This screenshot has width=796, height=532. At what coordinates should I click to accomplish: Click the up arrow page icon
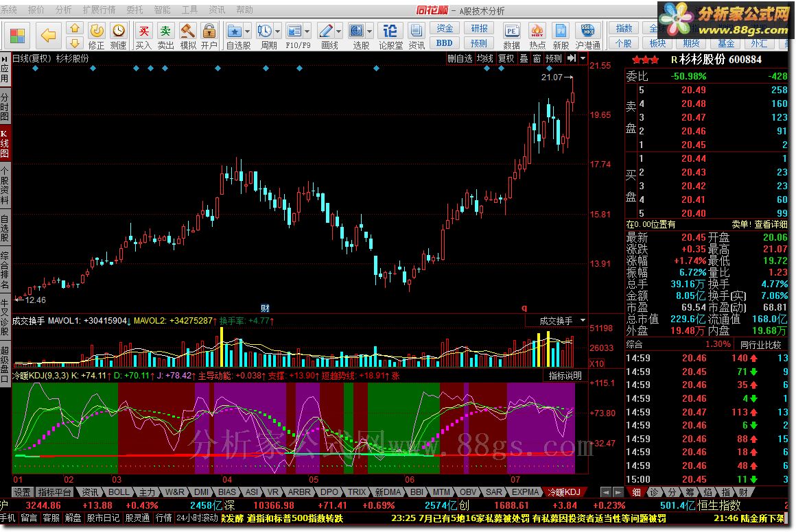tap(75, 28)
